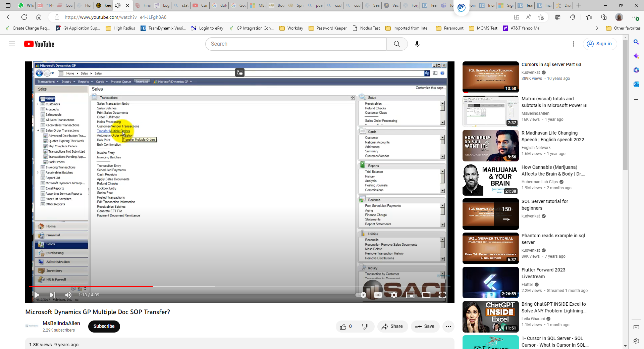Screen dimensions: 644x349
Task: Toggle theater mode in the player
Action: point(426,295)
